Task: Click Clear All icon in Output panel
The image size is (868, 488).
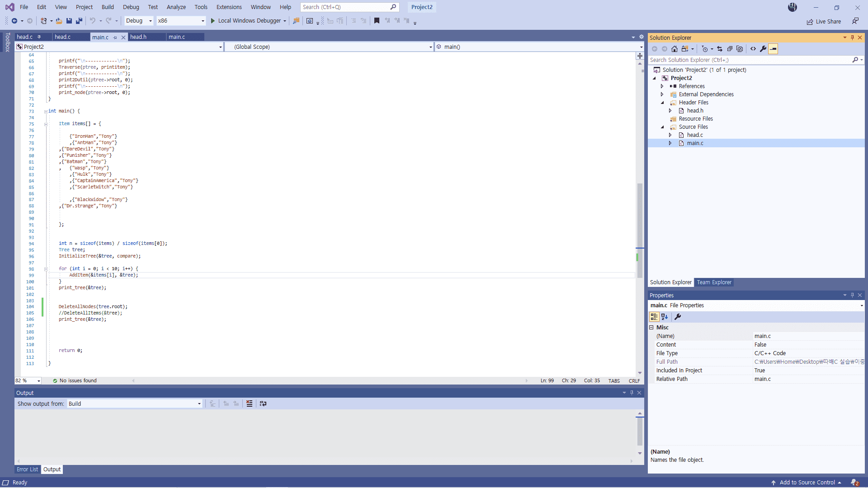Action: (249, 404)
